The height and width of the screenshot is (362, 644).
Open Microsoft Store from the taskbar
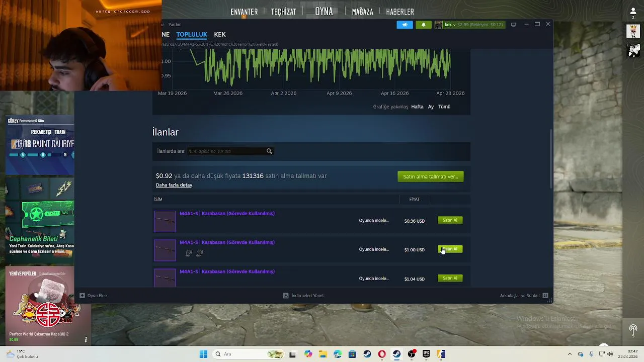pos(352,354)
